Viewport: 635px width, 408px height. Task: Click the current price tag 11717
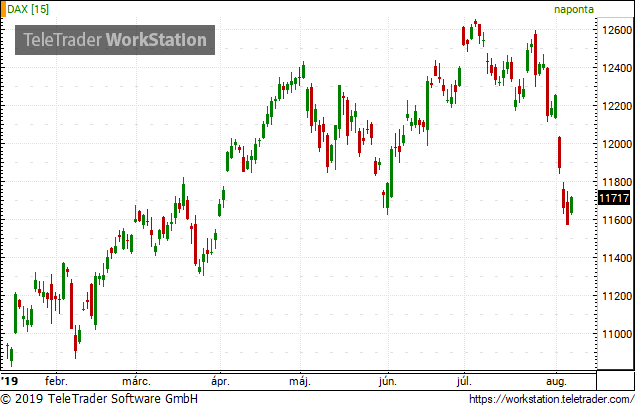coord(614,198)
